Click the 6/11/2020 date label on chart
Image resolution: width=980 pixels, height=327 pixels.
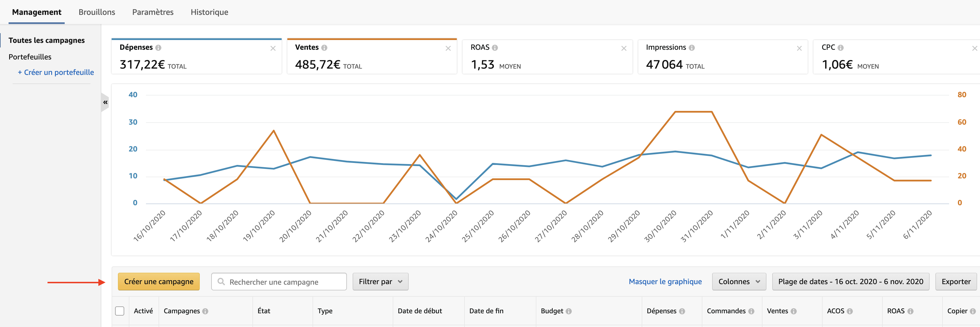click(x=918, y=225)
